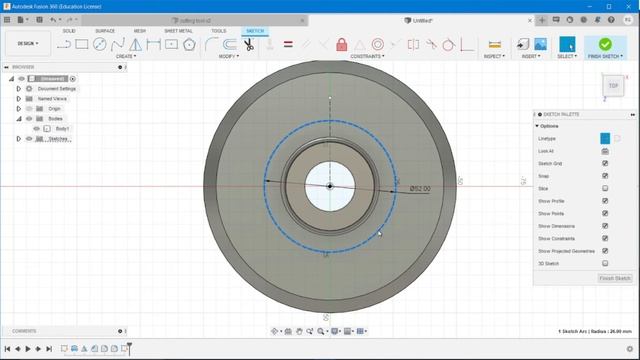The width and height of the screenshot is (640, 360).
Task: Open the Design workspace dropdown
Action: pyautogui.click(x=28, y=43)
